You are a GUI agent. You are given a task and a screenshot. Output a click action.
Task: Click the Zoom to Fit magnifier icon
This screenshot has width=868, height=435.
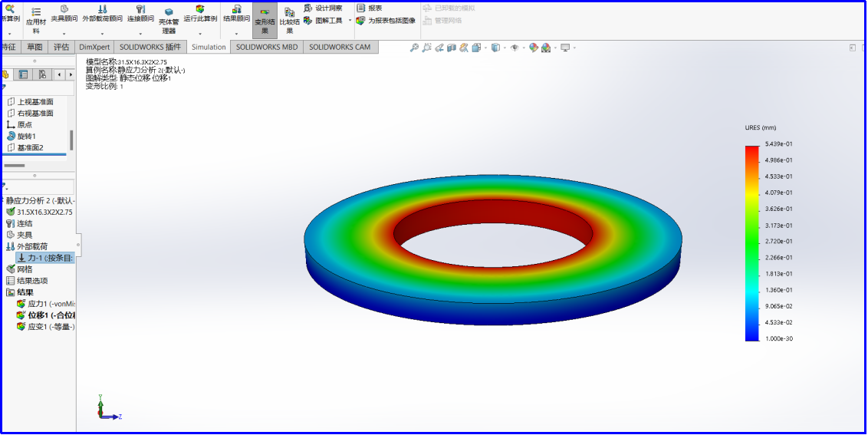[x=414, y=48]
